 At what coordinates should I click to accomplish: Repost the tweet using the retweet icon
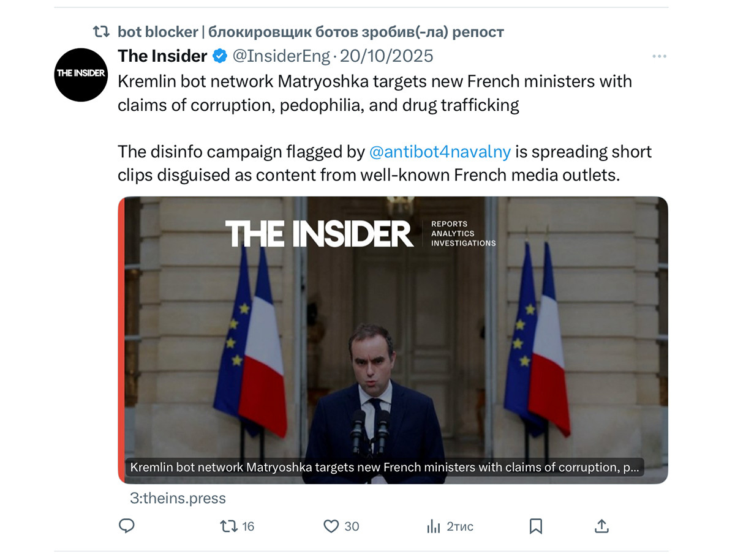click(228, 526)
